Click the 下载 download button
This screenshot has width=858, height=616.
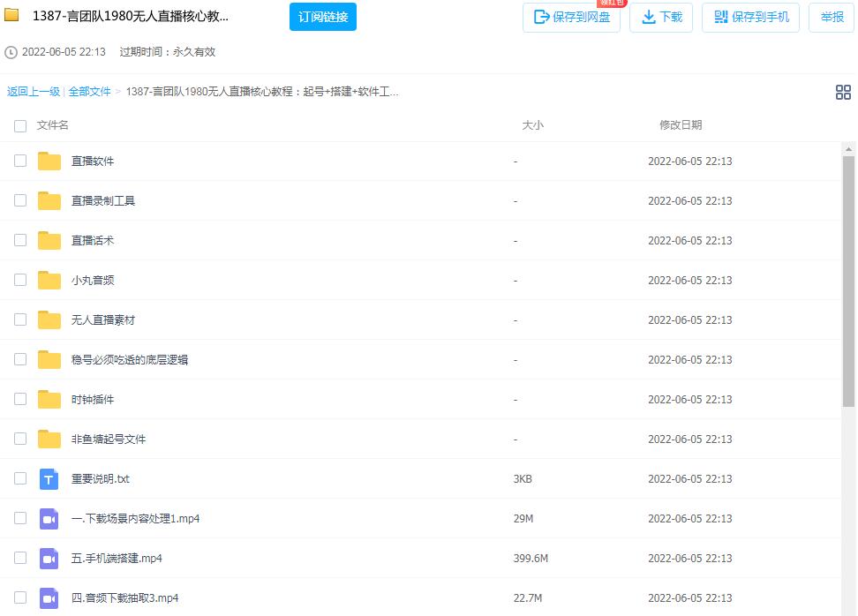[661, 17]
